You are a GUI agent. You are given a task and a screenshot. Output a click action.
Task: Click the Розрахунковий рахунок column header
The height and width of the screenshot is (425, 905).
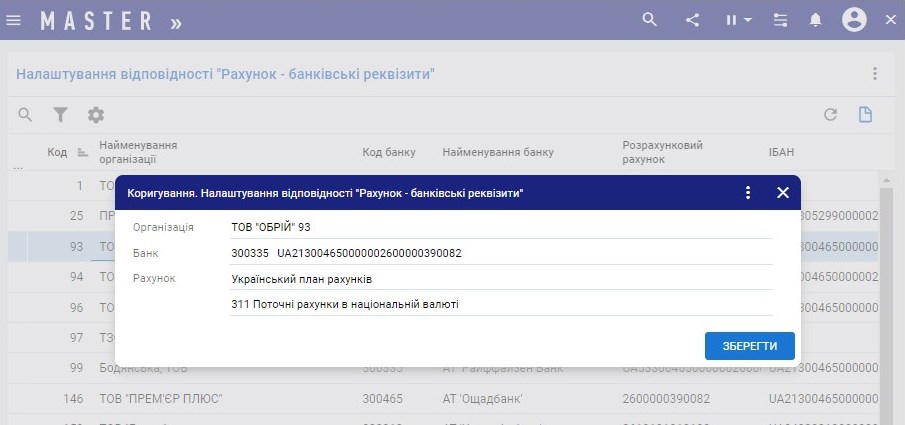tap(663, 152)
